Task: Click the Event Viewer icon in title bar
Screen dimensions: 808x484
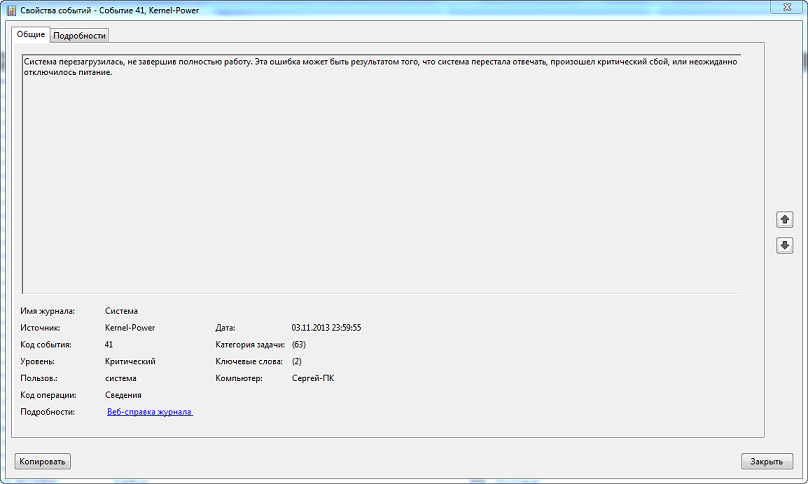Action: [11, 9]
